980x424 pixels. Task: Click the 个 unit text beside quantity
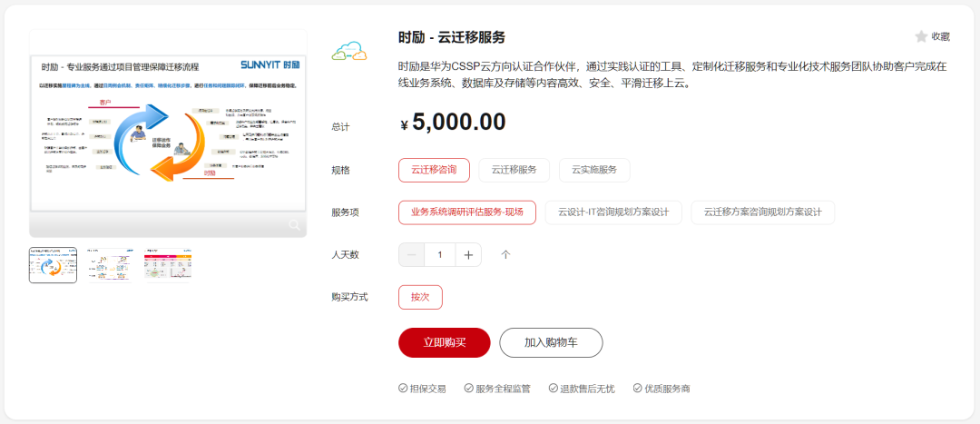pyautogui.click(x=505, y=255)
